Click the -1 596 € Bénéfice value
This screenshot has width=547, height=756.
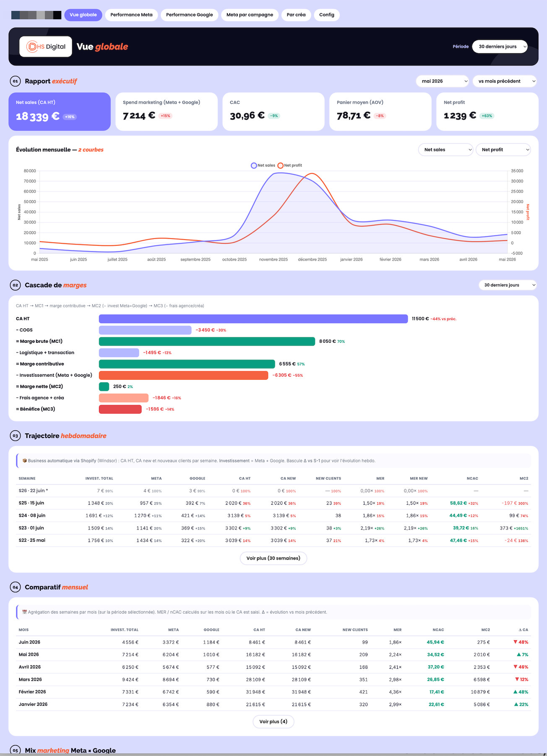[154, 409]
